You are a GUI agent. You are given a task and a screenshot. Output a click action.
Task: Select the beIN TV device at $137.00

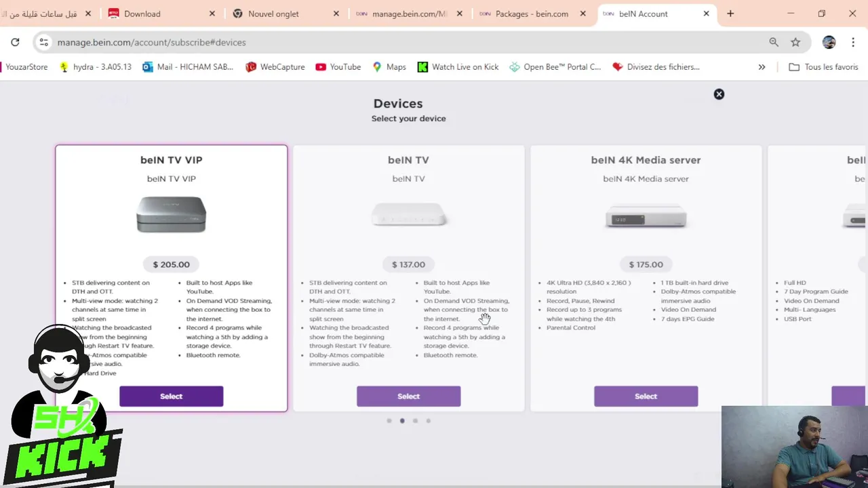(408, 396)
